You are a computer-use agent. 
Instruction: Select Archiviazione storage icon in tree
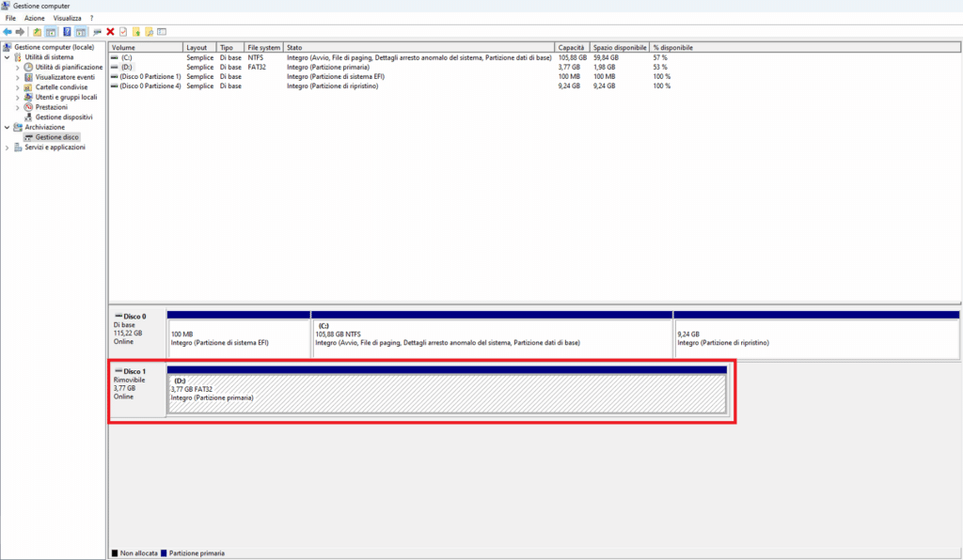(x=18, y=127)
